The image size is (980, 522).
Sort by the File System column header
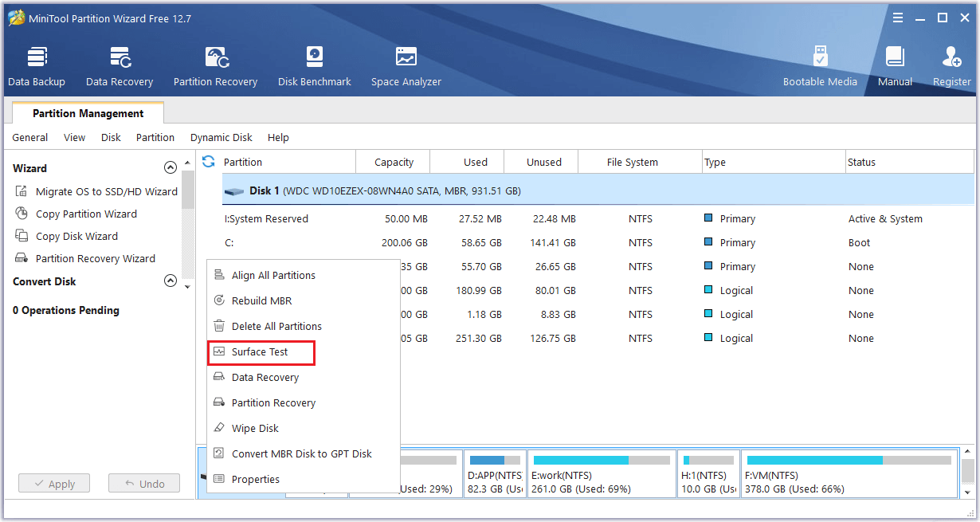pyautogui.click(x=640, y=162)
